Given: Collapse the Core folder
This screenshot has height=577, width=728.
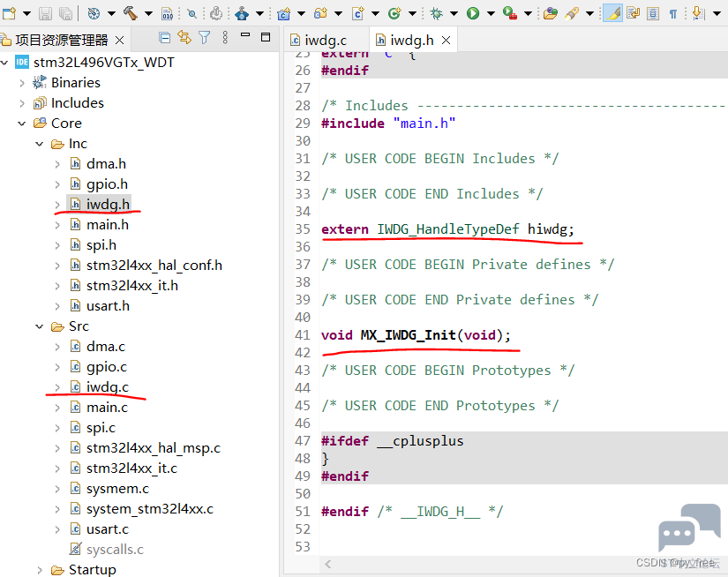Looking at the screenshot, I should 22,124.
